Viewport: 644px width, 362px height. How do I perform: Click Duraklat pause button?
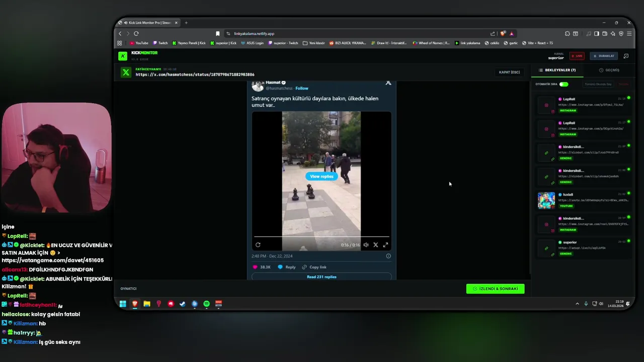click(603, 56)
